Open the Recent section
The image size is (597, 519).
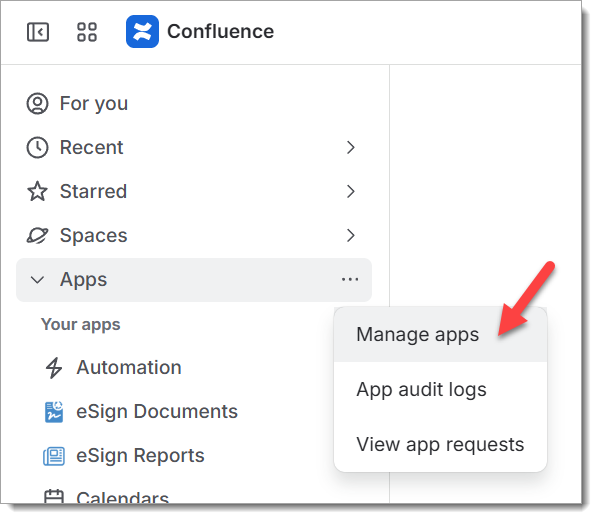point(91,147)
